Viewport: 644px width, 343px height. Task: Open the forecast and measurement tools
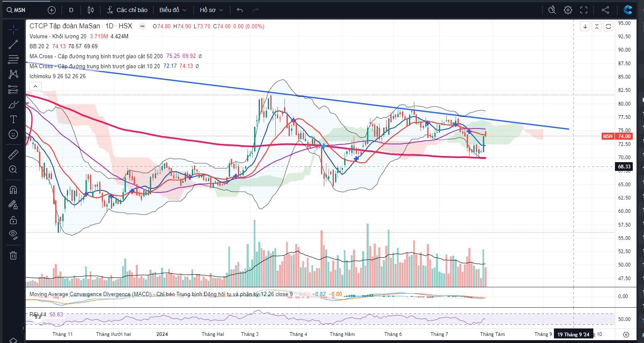pos(13,89)
